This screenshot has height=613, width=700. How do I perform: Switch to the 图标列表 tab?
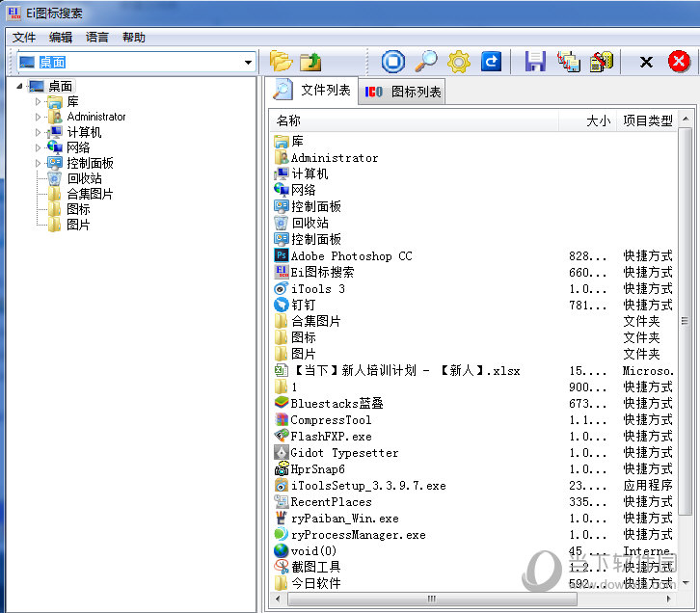(x=402, y=92)
